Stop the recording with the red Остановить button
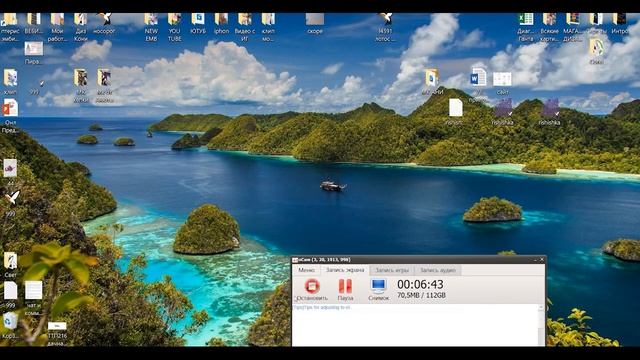This screenshot has width=640, height=360. (312, 289)
